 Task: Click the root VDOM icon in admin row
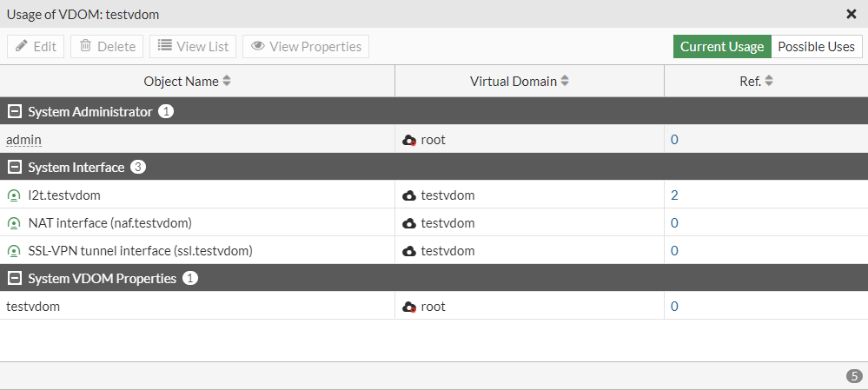[409, 140]
